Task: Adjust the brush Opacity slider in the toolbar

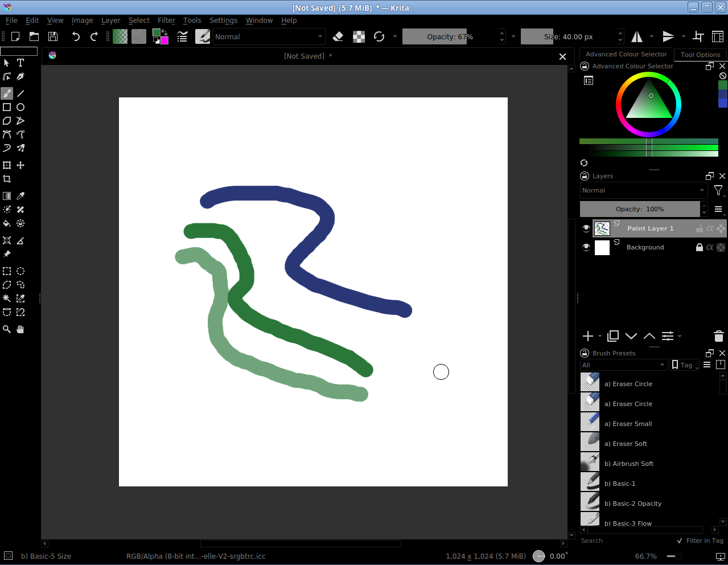Action: click(450, 36)
